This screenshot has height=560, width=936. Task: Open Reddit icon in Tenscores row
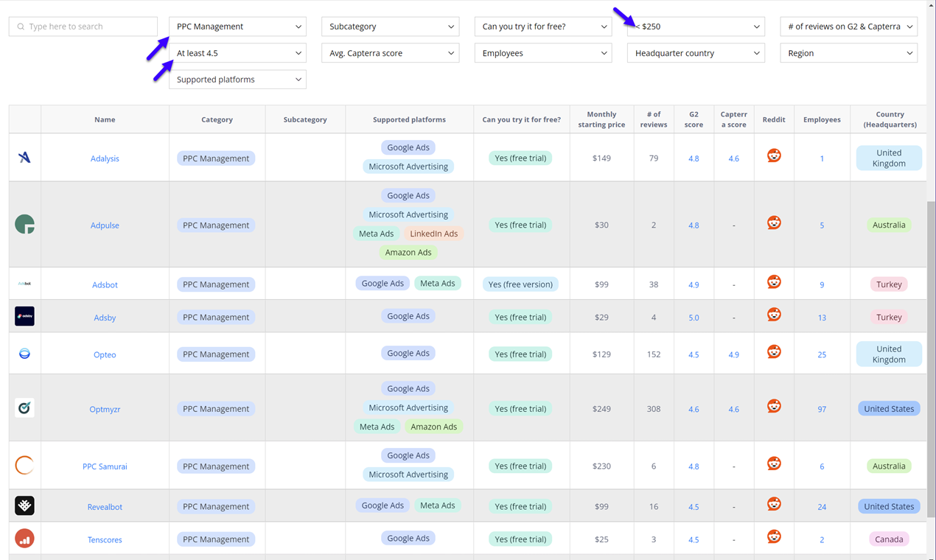[774, 536]
